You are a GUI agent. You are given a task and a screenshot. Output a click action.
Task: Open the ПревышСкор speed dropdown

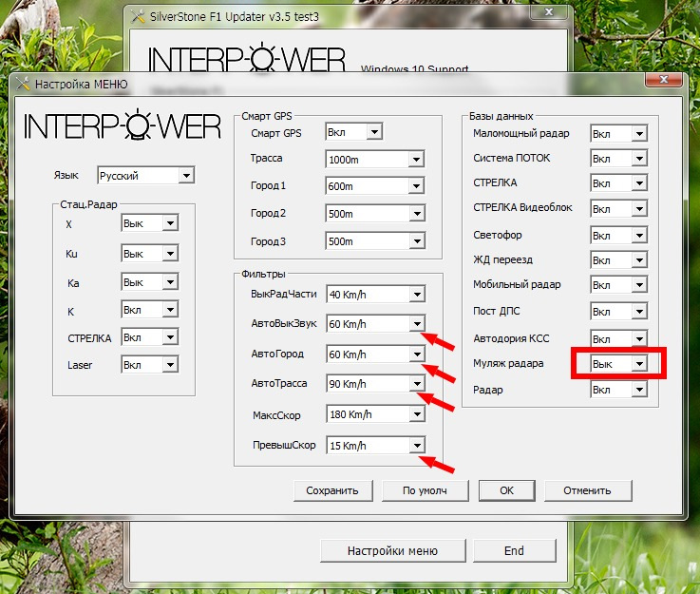pos(375,446)
